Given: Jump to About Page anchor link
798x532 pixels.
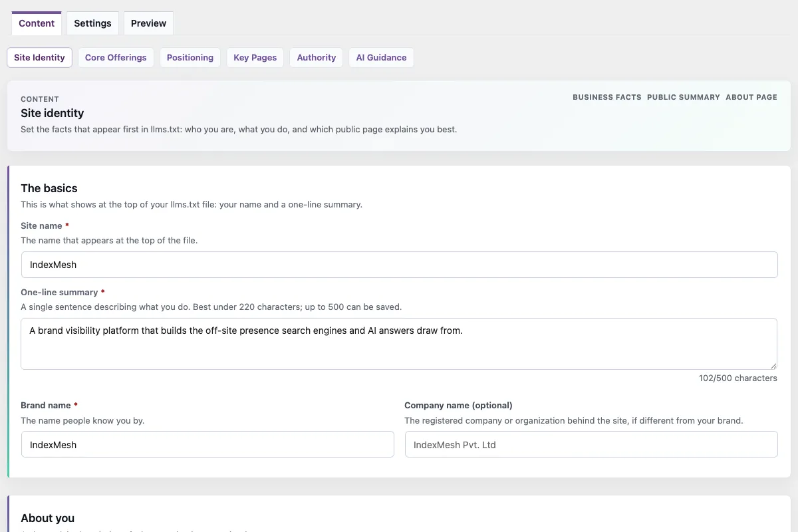Looking at the screenshot, I should click(751, 97).
